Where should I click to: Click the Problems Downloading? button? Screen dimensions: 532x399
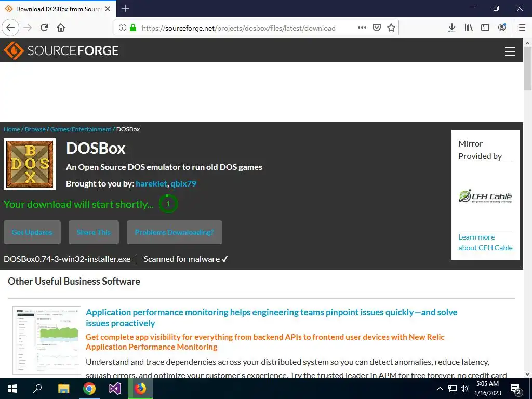tap(175, 232)
